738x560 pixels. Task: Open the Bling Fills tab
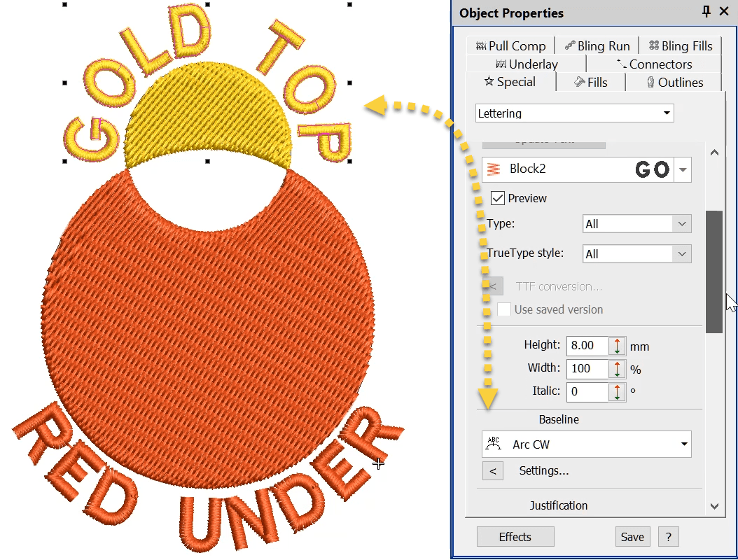point(680,46)
